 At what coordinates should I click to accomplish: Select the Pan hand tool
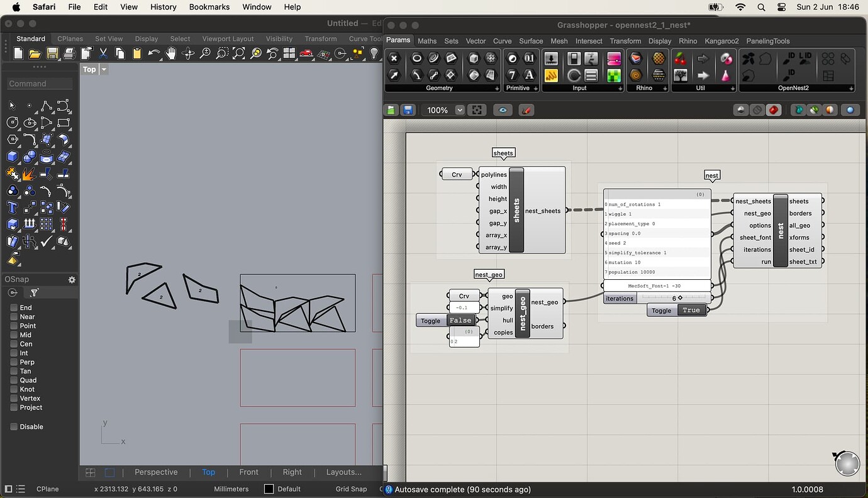[x=171, y=54]
